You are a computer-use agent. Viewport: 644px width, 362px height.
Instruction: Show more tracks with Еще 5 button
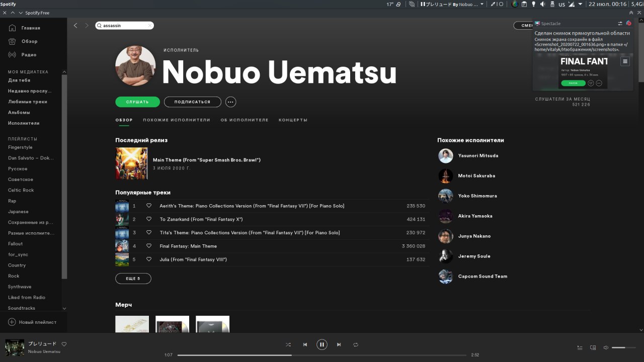click(x=133, y=279)
